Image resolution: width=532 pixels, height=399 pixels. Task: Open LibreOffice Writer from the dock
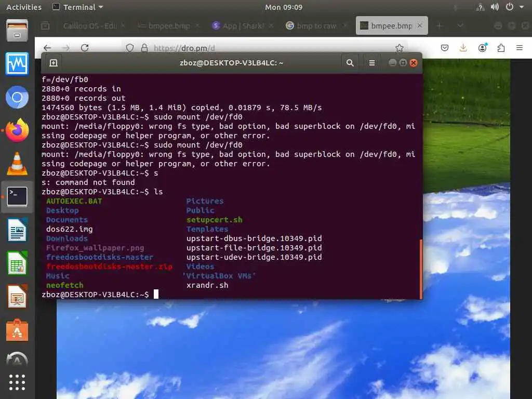(x=17, y=230)
